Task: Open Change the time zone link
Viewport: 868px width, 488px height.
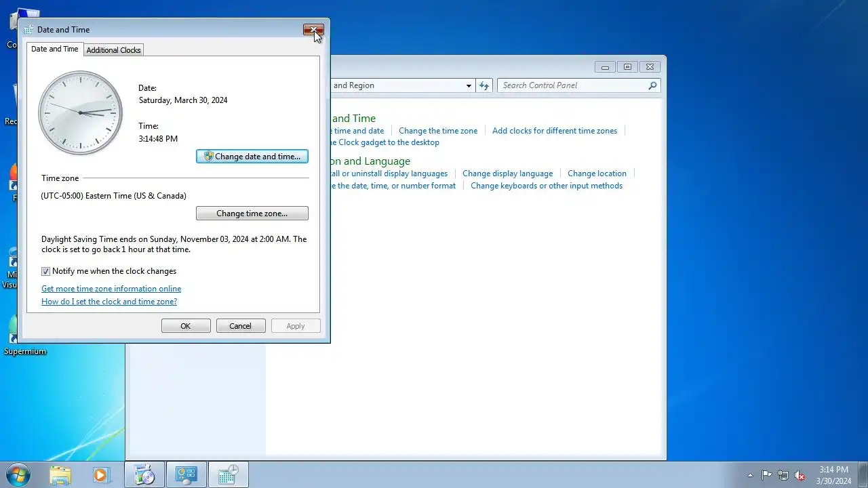Action: click(x=438, y=131)
